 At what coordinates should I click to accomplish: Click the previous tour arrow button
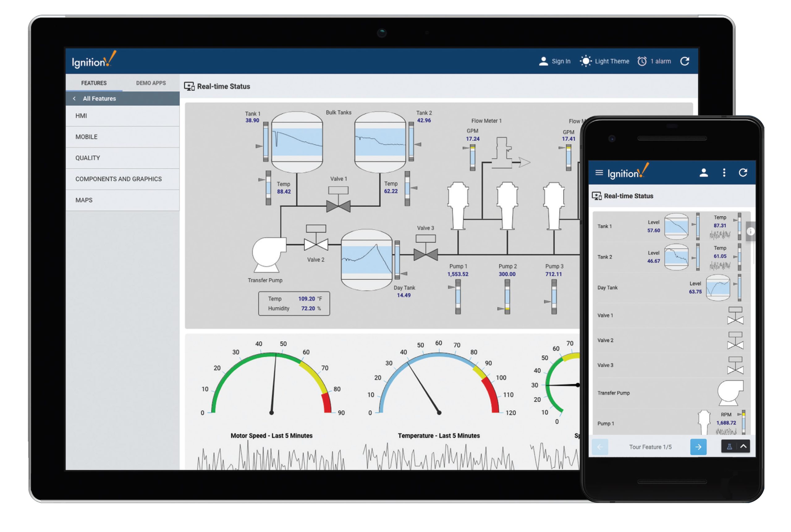pos(600,447)
